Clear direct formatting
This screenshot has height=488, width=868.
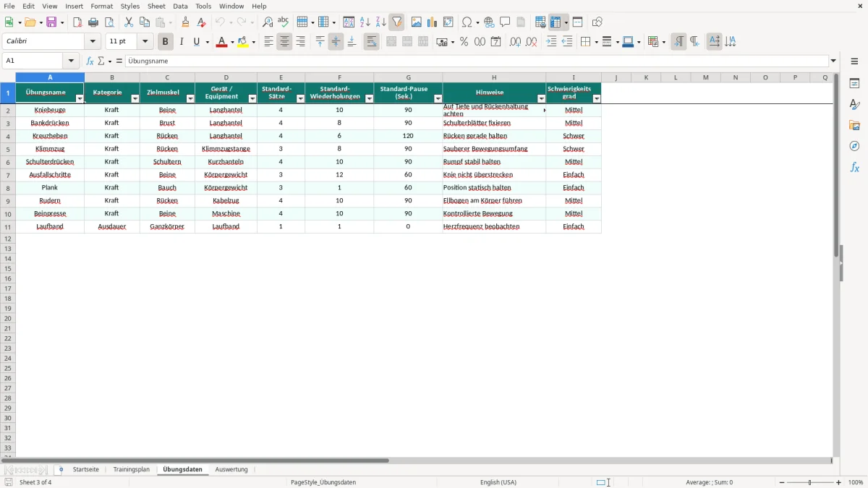201,22
